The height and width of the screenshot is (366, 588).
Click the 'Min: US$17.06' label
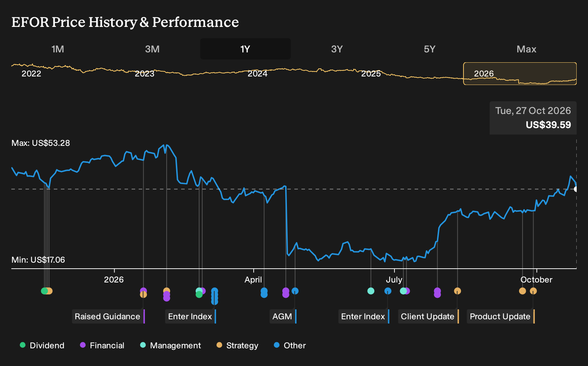pyautogui.click(x=38, y=260)
